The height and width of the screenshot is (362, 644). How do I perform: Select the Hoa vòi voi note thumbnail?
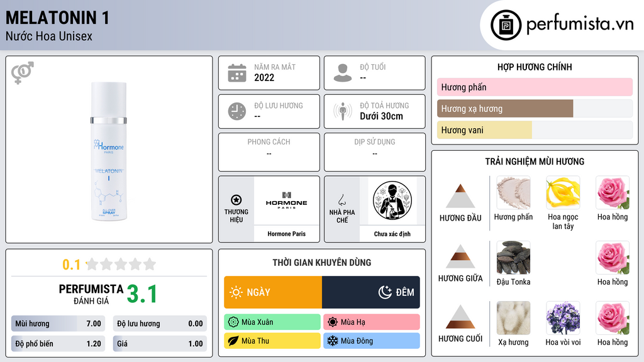click(x=563, y=317)
